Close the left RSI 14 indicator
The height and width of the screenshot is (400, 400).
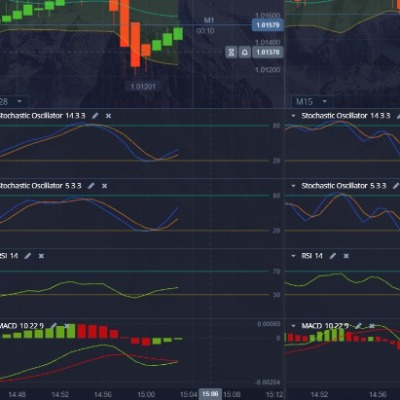[41, 256]
